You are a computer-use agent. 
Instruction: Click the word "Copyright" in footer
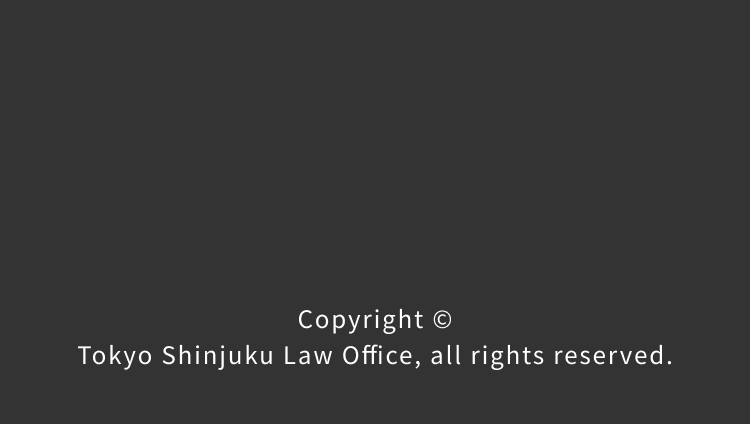tap(361, 320)
